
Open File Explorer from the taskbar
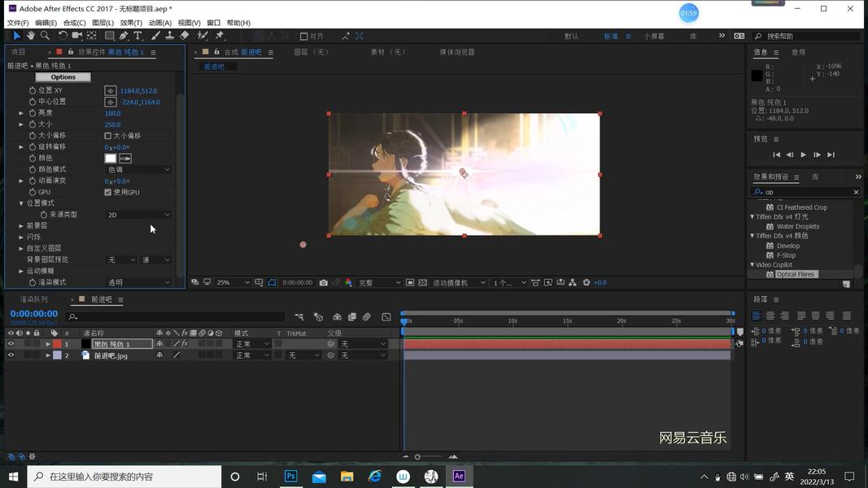point(347,477)
